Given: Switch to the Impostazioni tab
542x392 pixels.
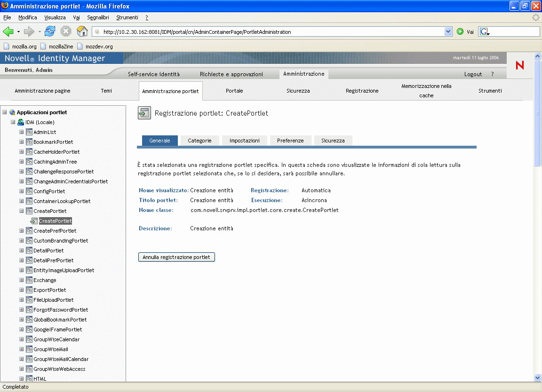Looking at the screenshot, I should (x=244, y=141).
